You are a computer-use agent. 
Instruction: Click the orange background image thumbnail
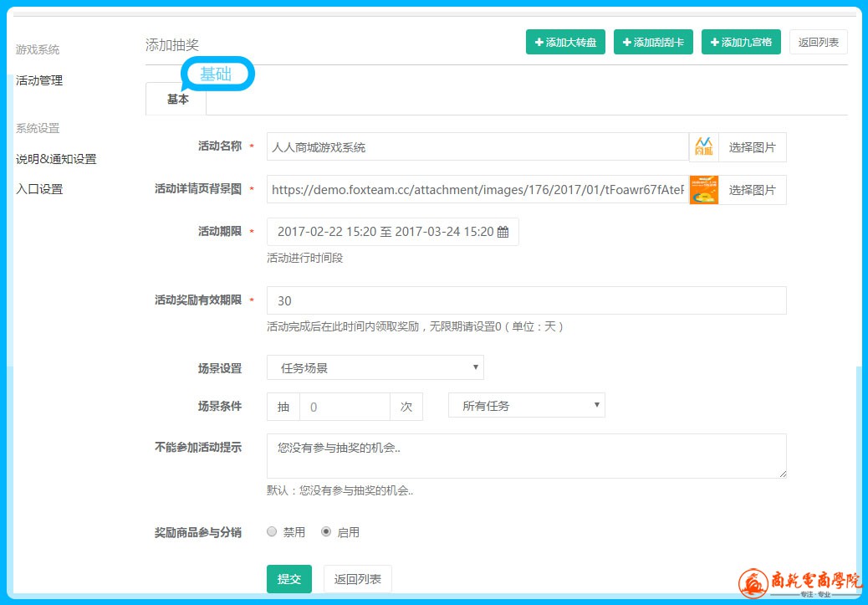pos(703,190)
